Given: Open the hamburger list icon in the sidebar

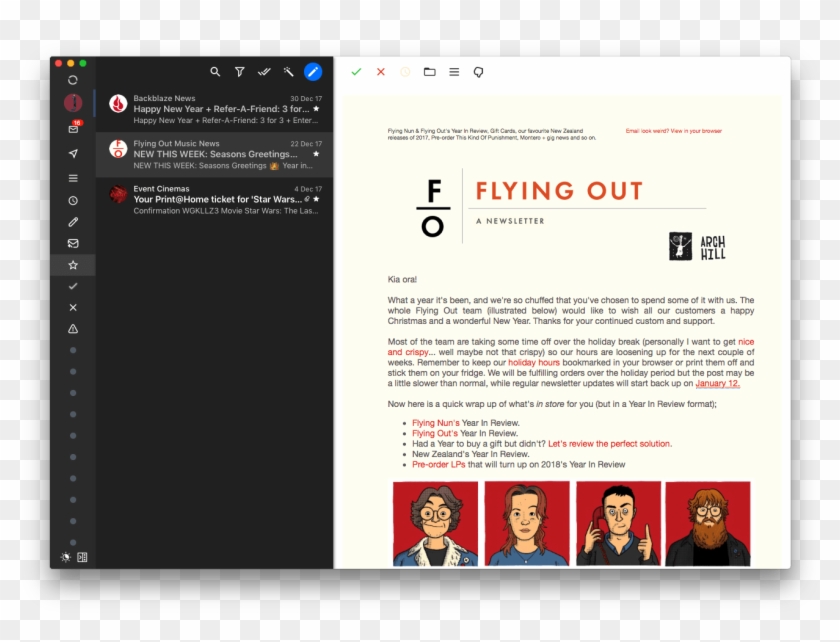Looking at the screenshot, I should click(x=72, y=178).
